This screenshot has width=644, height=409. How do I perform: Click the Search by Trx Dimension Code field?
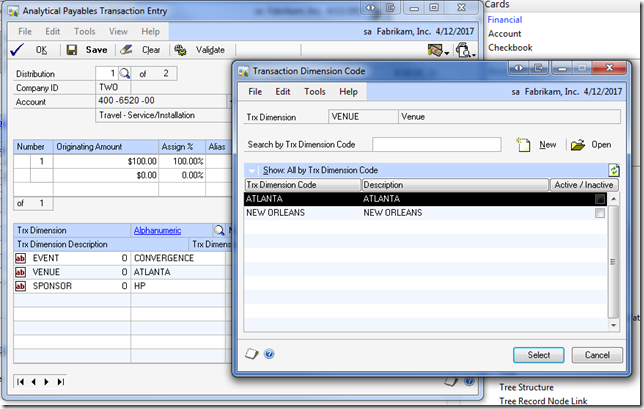[437, 145]
